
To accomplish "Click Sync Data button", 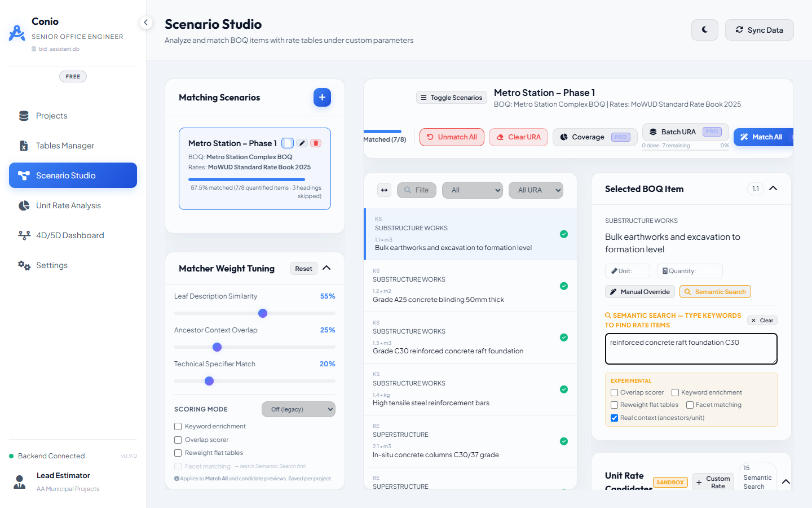I will [x=759, y=30].
